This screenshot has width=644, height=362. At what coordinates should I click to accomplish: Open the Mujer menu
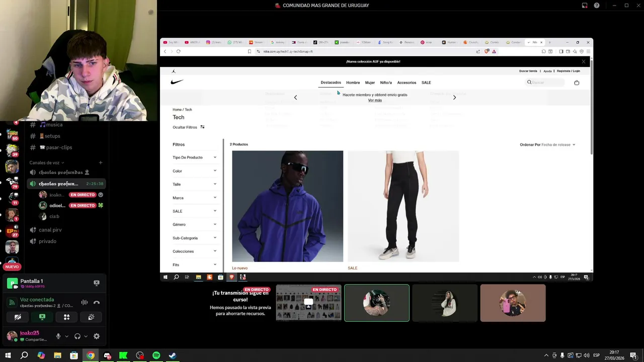(370, 82)
